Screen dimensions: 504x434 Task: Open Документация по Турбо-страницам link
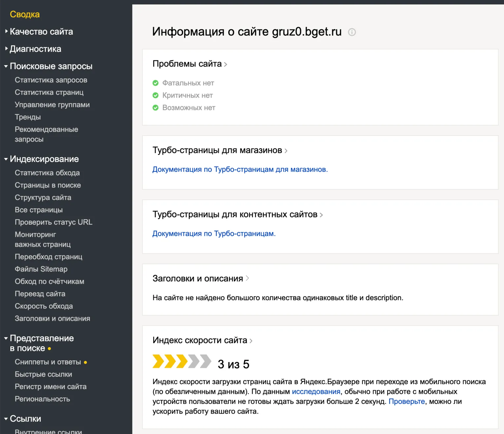click(x=214, y=234)
